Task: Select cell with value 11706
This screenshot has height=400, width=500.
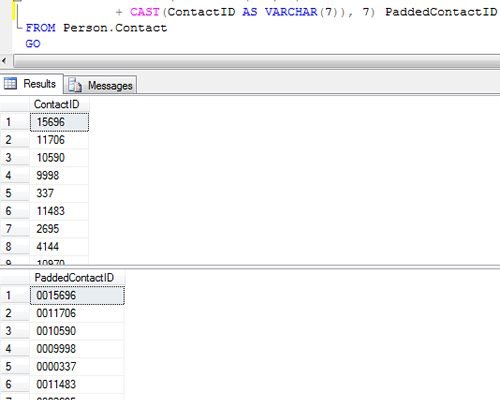Action: (x=59, y=140)
